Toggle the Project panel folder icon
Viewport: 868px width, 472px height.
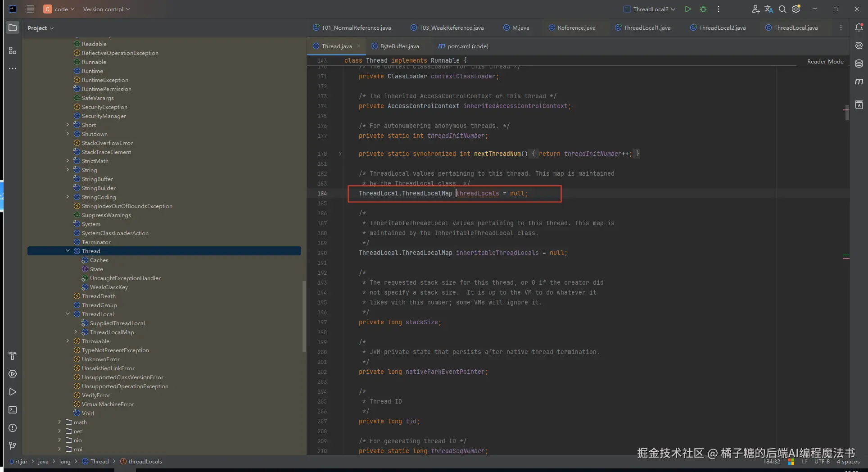[x=13, y=28]
